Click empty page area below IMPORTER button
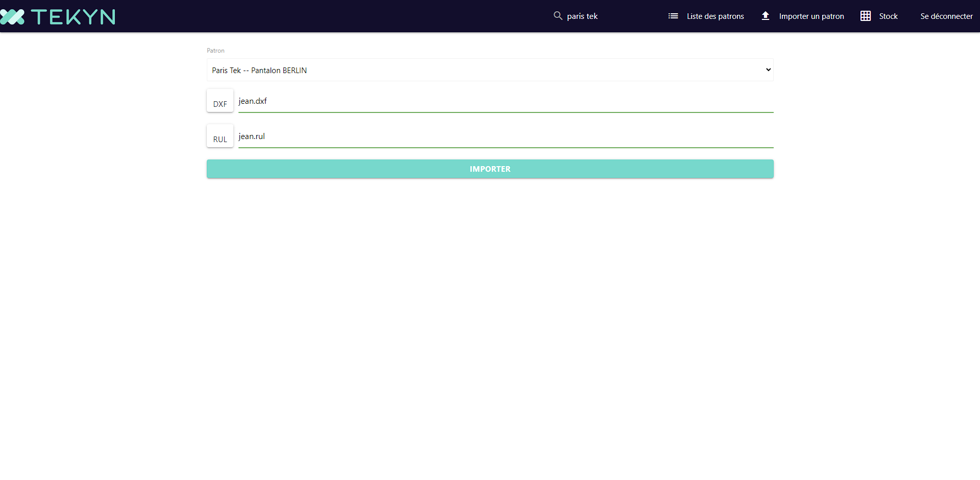Viewport: 980px width, 480px height. (490, 307)
